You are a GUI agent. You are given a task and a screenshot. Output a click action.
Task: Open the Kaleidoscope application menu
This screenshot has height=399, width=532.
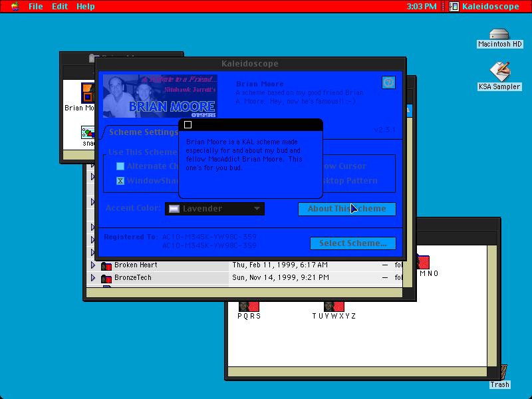[484, 7]
